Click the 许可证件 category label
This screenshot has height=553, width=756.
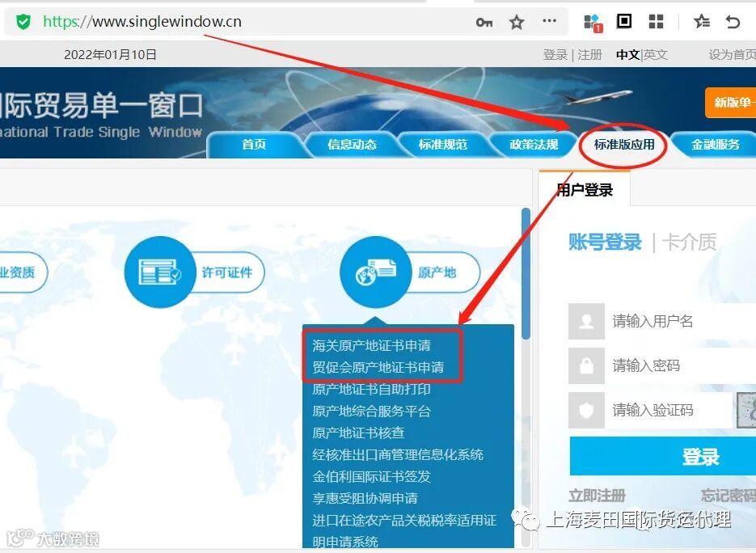226,272
